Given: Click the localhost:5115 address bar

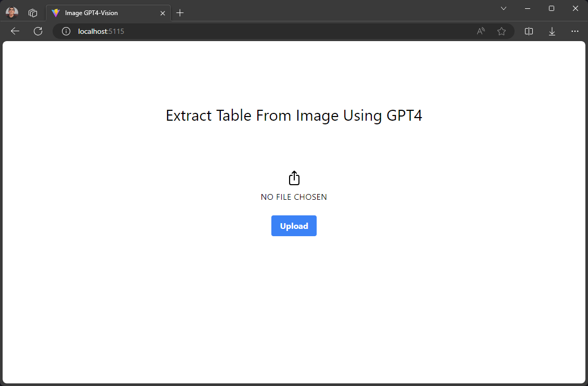Looking at the screenshot, I should [260, 31].
